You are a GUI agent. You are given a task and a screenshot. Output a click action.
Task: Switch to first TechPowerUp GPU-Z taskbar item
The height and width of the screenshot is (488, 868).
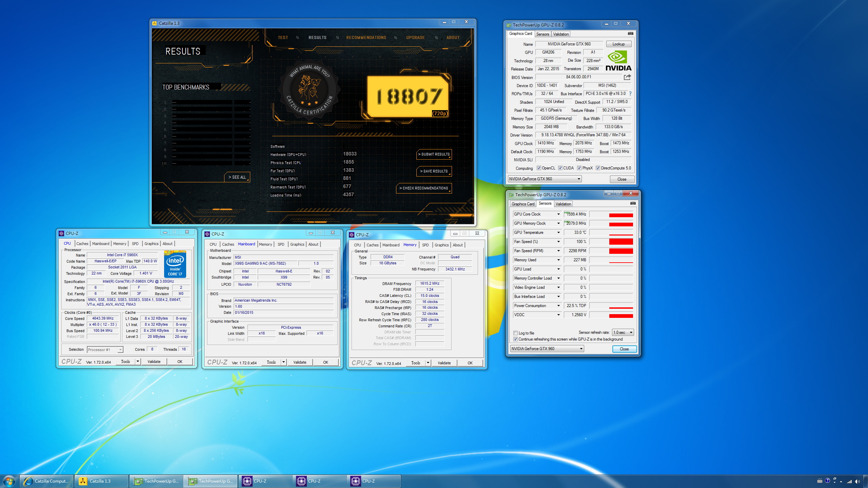point(156,481)
